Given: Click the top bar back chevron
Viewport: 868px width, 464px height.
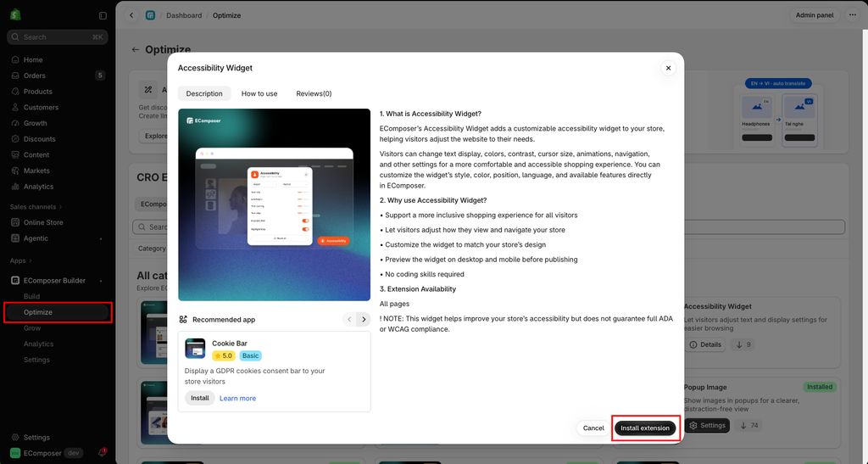Looking at the screenshot, I should [x=131, y=15].
